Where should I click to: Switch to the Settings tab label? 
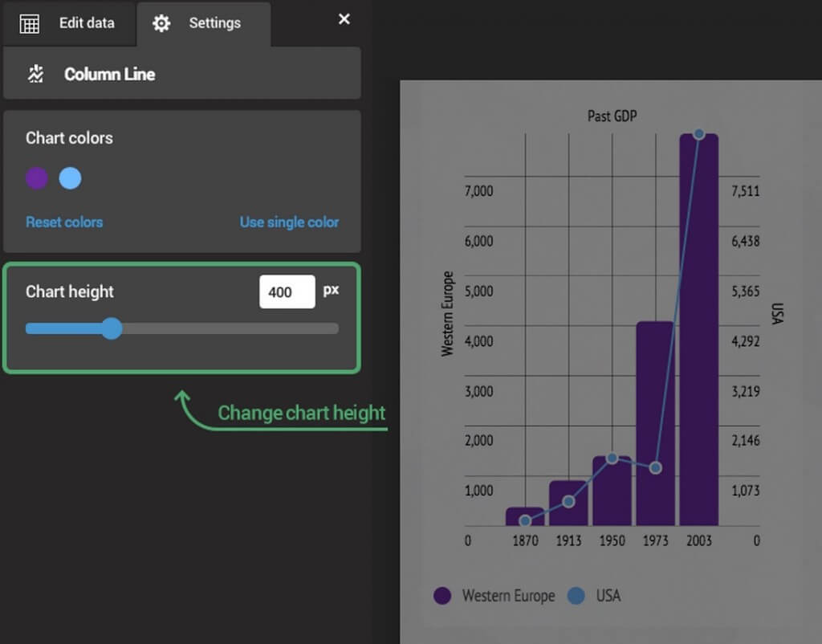(214, 23)
